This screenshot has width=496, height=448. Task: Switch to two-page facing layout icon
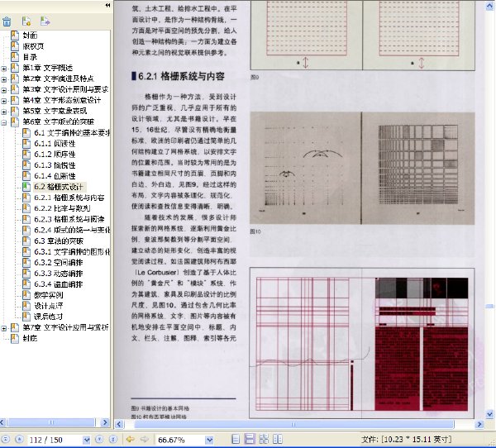click(x=278, y=439)
